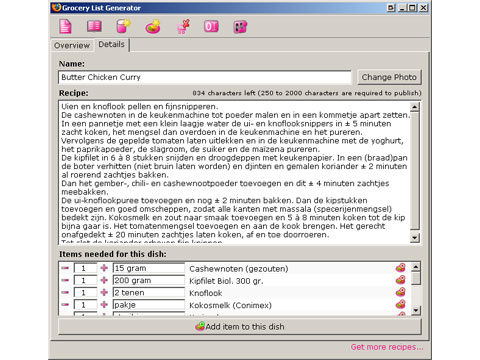The width and height of the screenshot is (480, 360).
Task: Select the 'Kokosmelk (Conimex)' item text
Action: coord(230,305)
